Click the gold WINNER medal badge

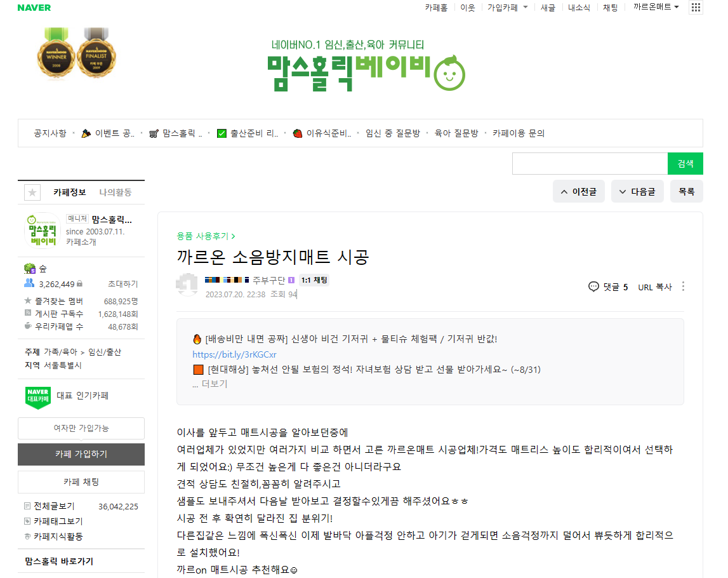(56, 53)
